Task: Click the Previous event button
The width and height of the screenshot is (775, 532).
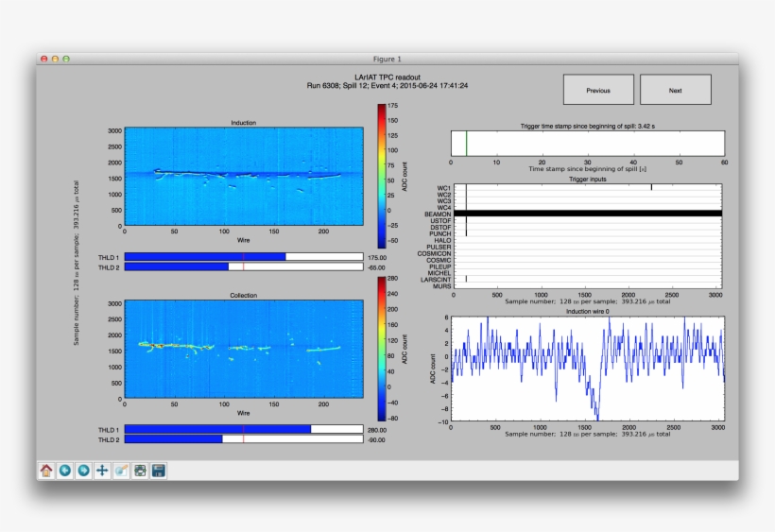Action: pos(598,90)
